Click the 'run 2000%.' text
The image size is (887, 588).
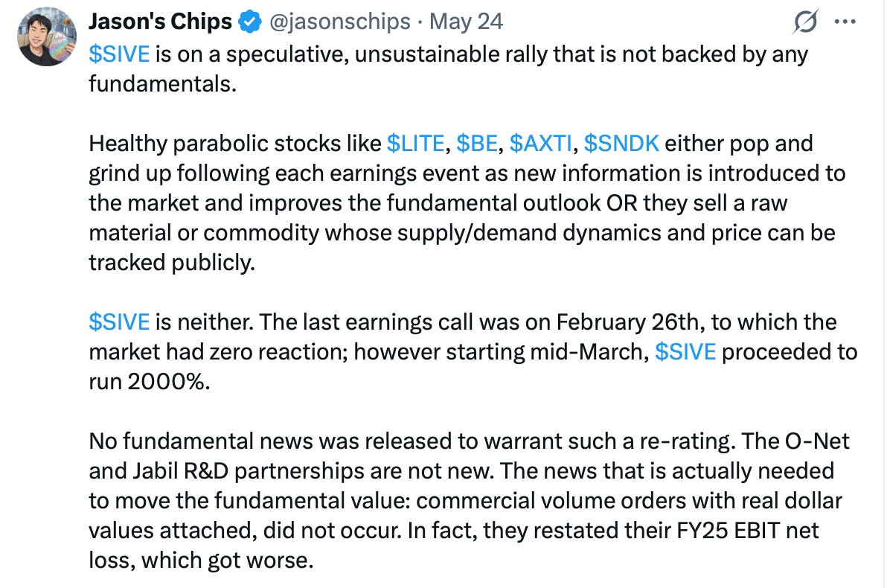pos(150,382)
